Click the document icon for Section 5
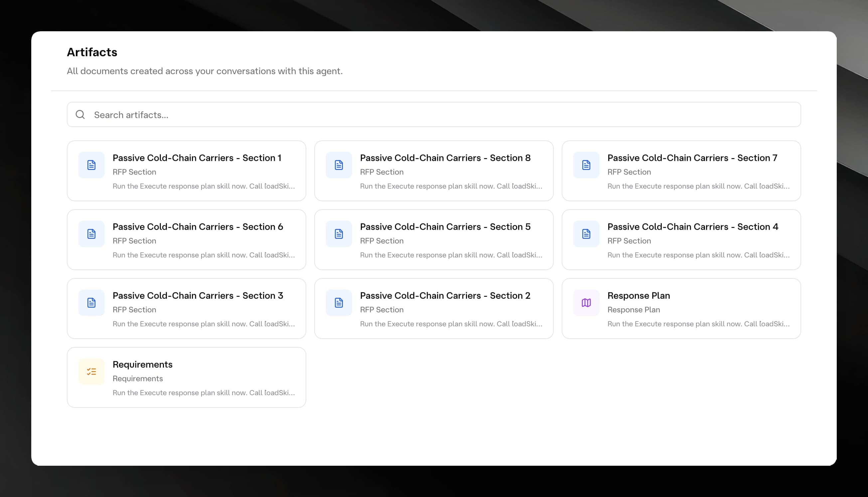 [x=339, y=234]
